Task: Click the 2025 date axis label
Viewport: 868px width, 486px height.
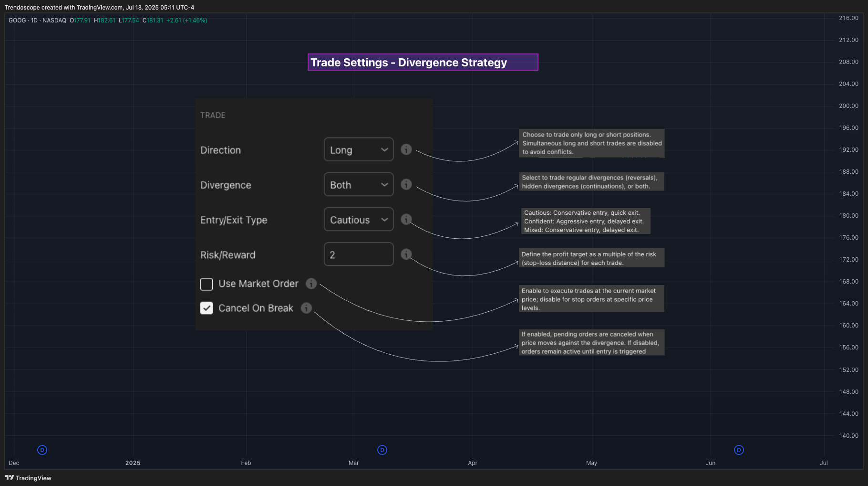Action: pyautogui.click(x=133, y=463)
